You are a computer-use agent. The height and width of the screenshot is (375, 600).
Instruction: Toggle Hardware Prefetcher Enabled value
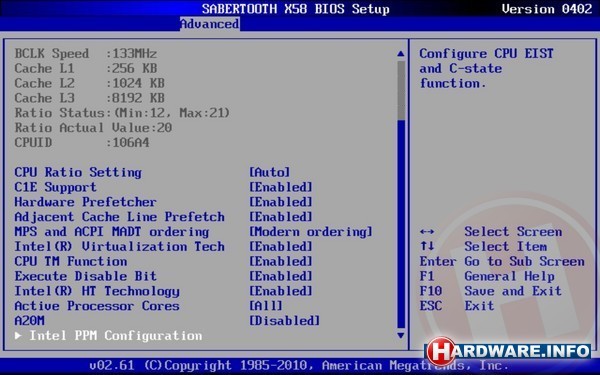[281, 202]
